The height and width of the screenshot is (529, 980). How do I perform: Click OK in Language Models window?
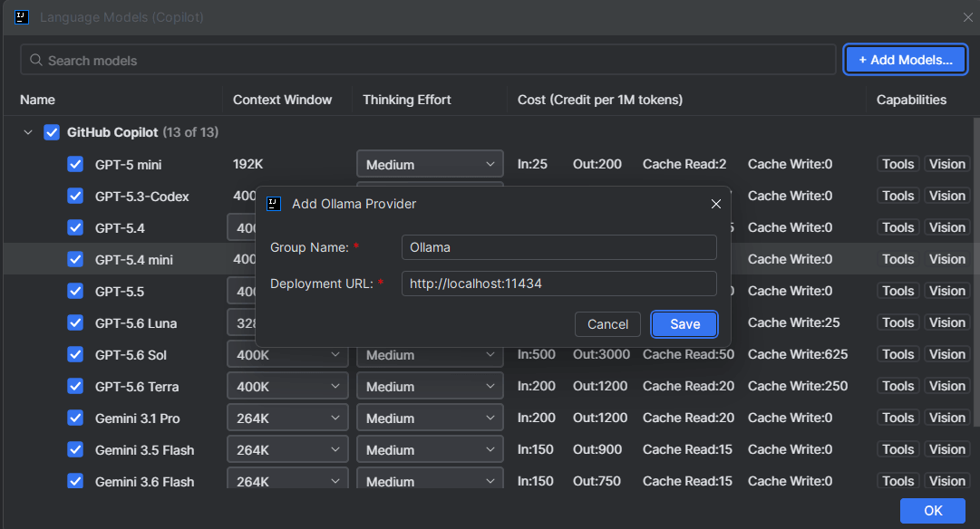933,511
